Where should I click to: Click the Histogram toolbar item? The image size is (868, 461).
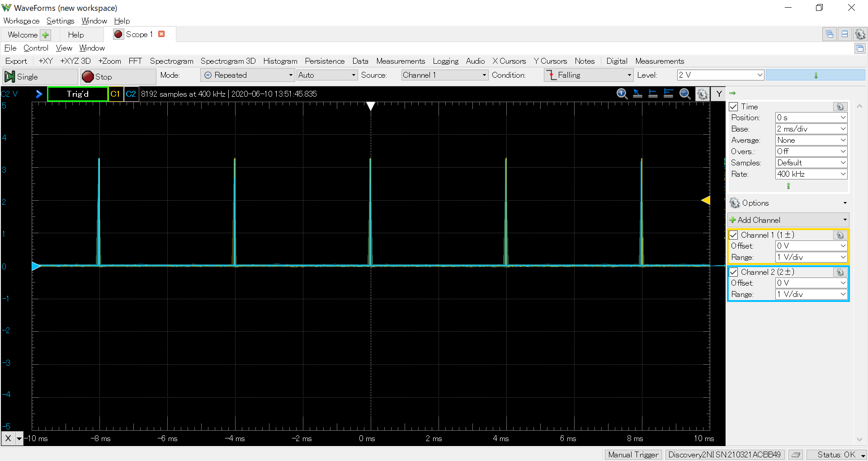click(x=280, y=61)
